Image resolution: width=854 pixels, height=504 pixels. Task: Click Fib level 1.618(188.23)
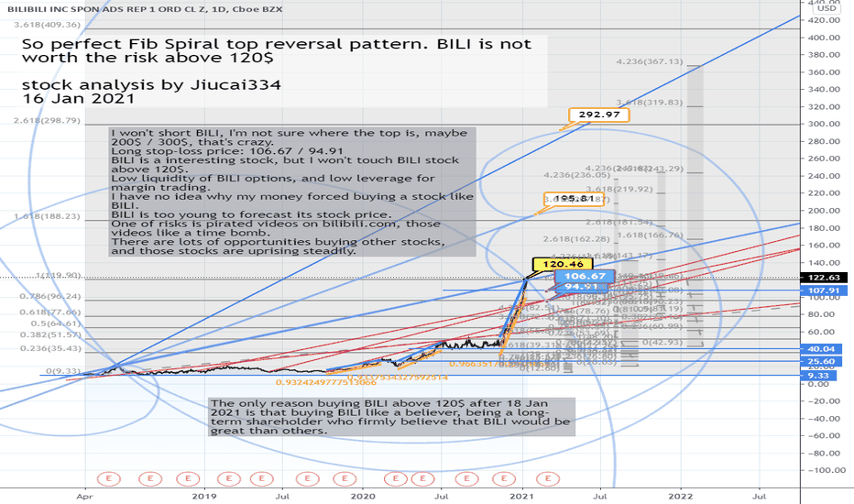(x=48, y=216)
